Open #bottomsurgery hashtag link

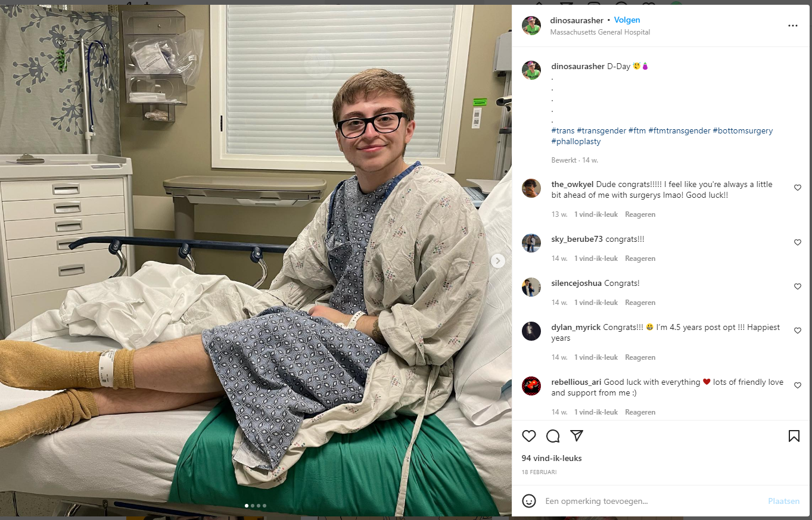[742, 131]
